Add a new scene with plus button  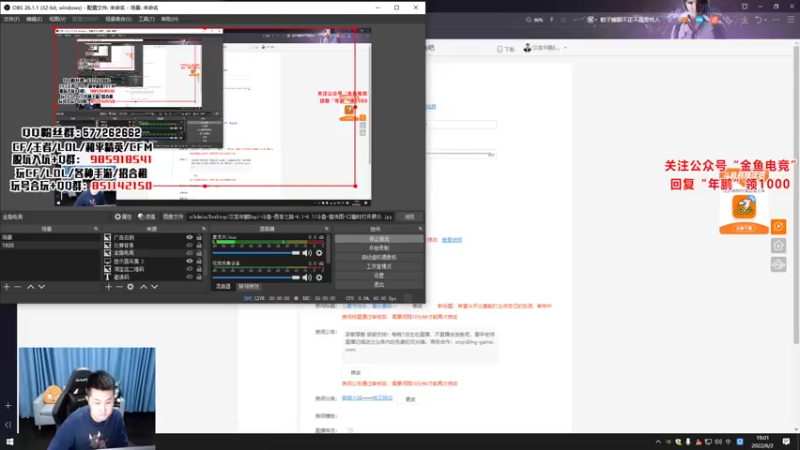tap(7, 287)
